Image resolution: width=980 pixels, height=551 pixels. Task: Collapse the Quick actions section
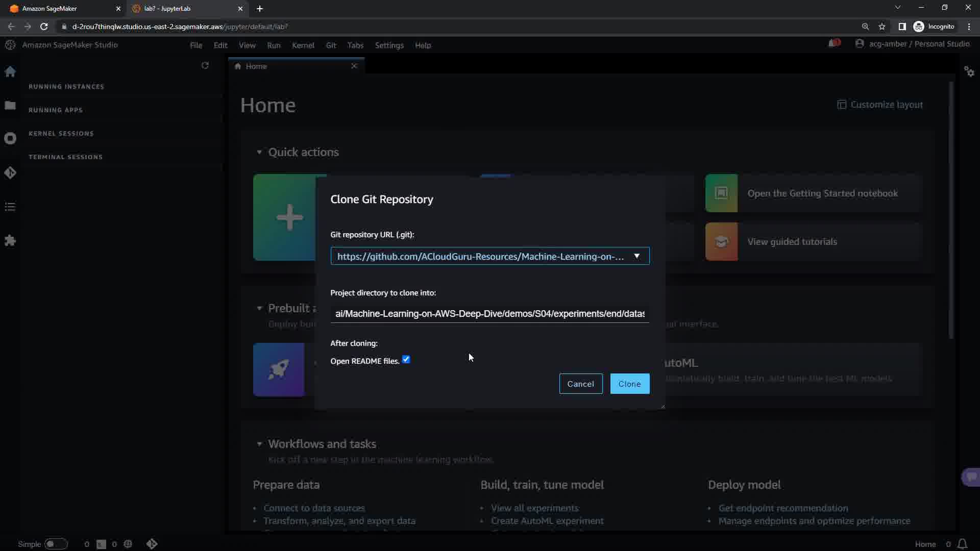[x=259, y=153]
